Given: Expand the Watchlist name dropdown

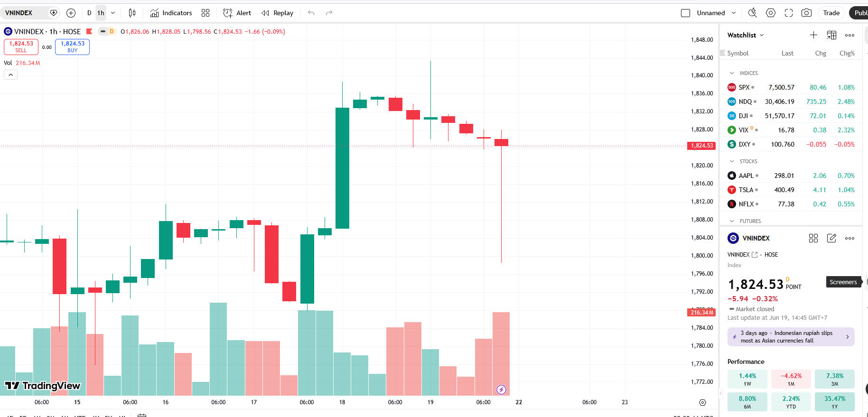Looking at the screenshot, I should tap(746, 35).
